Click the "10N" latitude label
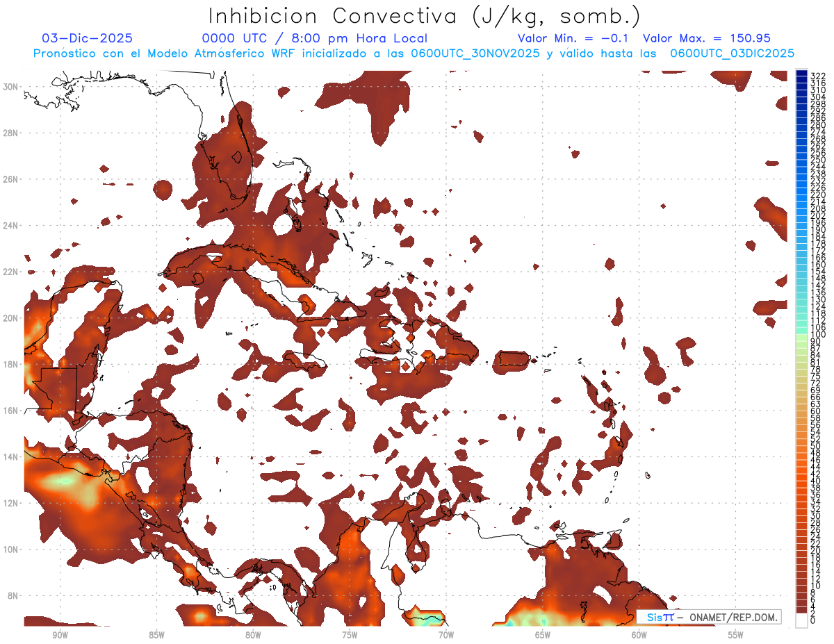834x644 pixels. point(11,550)
